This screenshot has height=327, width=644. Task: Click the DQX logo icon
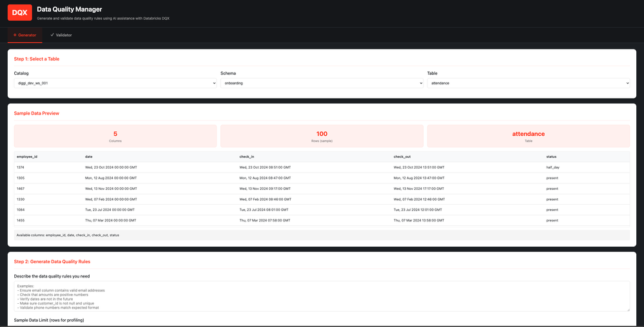[x=19, y=13]
